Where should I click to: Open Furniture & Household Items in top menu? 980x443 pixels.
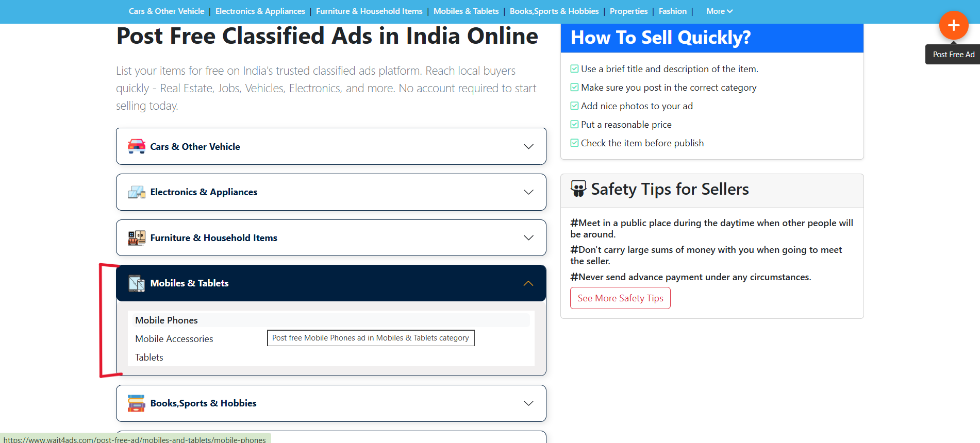point(369,11)
